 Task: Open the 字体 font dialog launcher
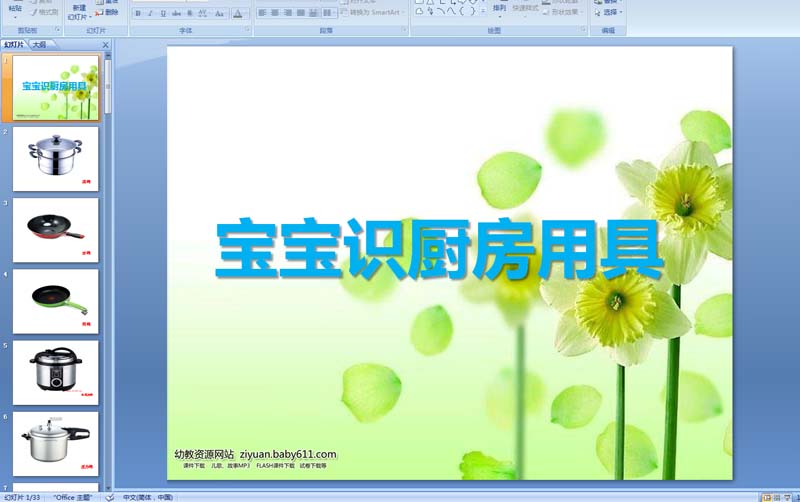click(x=247, y=30)
